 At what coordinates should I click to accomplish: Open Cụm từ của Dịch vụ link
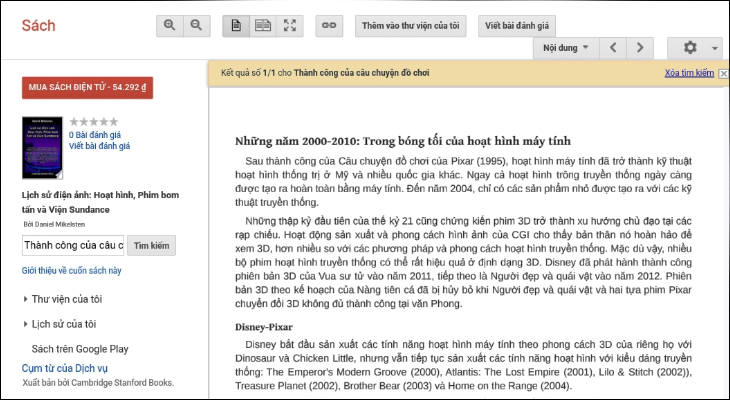(65, 368)
